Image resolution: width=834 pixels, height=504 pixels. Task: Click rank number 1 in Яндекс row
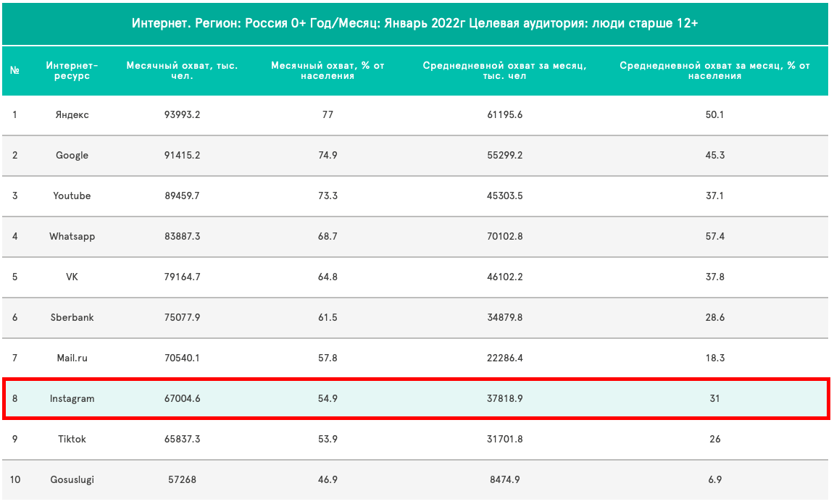tap(15, 115)
